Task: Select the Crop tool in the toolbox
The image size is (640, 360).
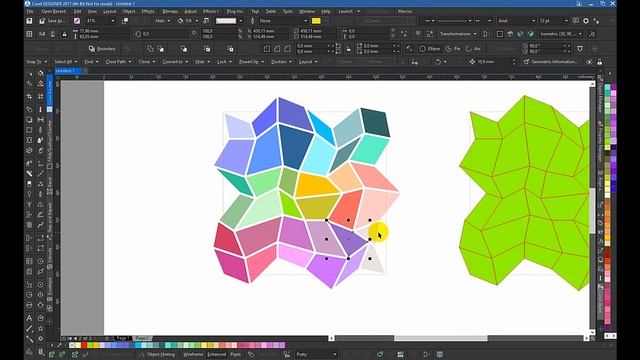Action: [29, 97]
